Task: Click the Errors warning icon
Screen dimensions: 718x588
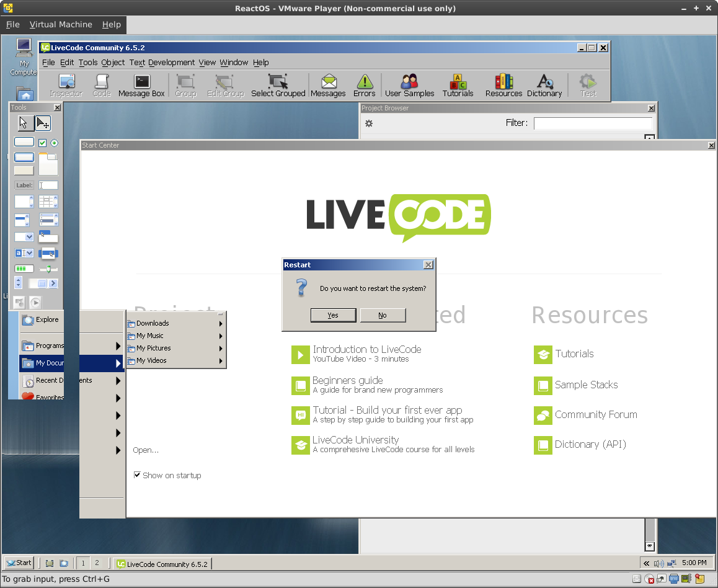Action: point(364,86)
